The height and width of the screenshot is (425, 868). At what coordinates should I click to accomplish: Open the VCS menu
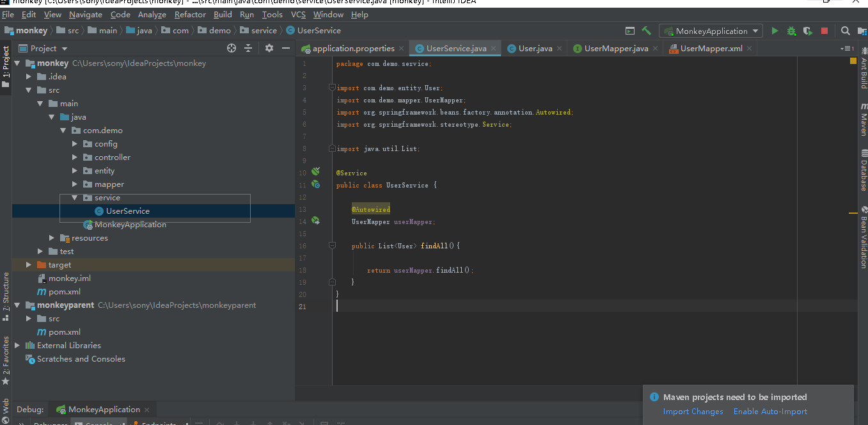pos(298,14)
